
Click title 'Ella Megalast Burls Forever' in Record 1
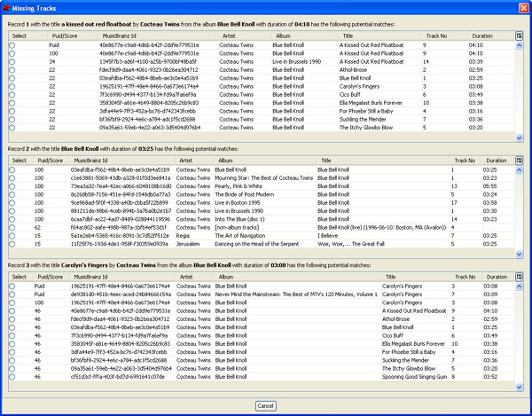point(371,103)
